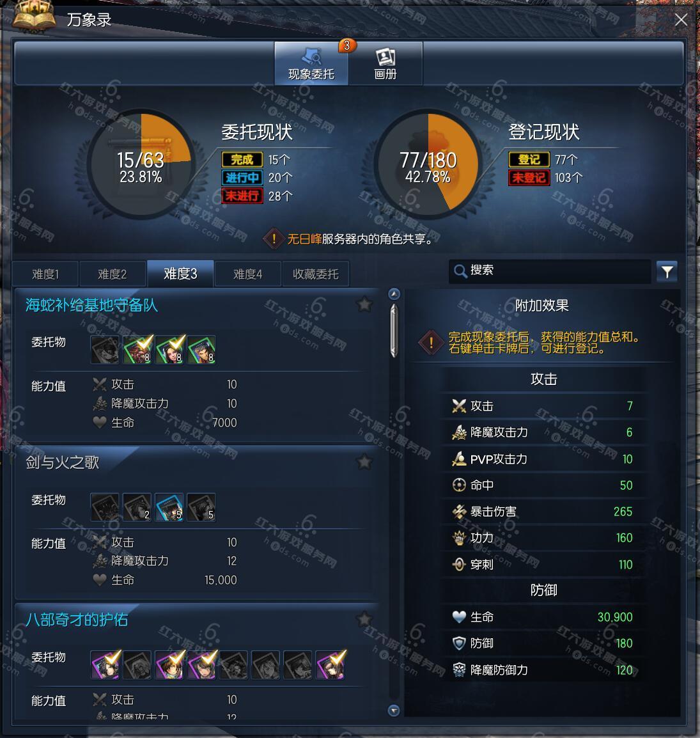Click the scroll down arrow button
Image resolution: width=700 pixels, height=738 pixels.
[x=394, y=711]
